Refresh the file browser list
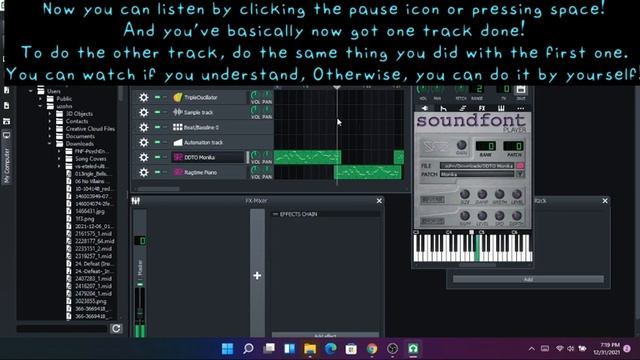Viewport: 640px width, 360px height. (116, 329)
